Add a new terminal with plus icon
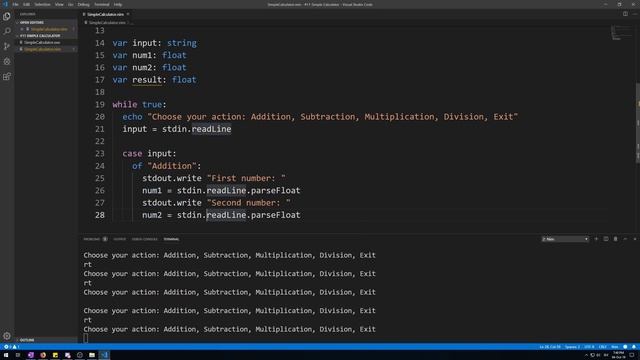 [596, 239]
